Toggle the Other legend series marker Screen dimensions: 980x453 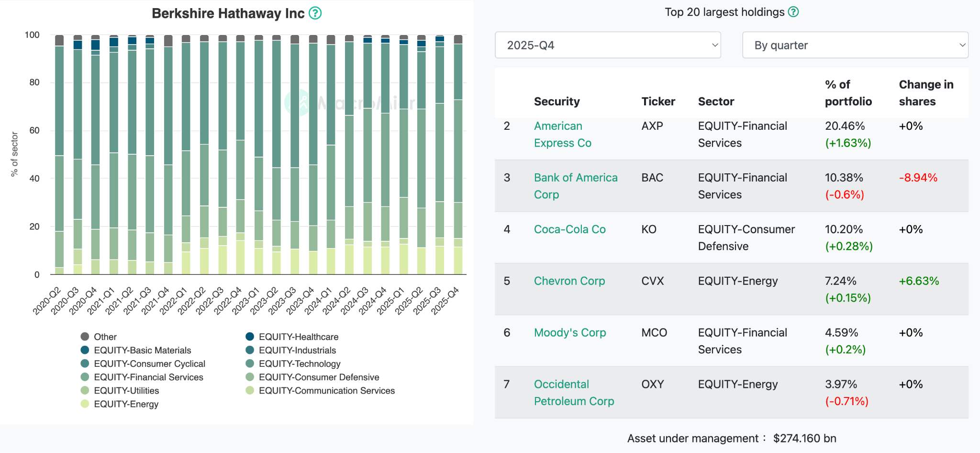click(85, 337)
